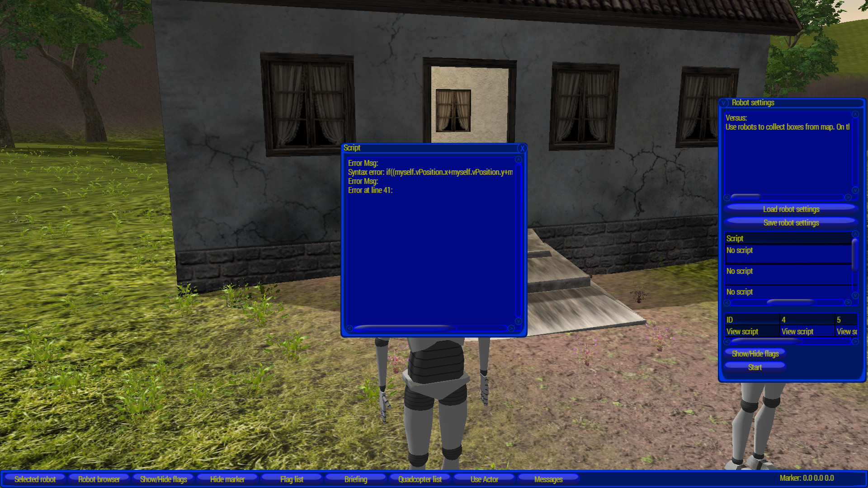This screenshot has width=868, height=488.
Task: Toggle Show/Hide flags in Robot settings
Action: tap(755, 353)
